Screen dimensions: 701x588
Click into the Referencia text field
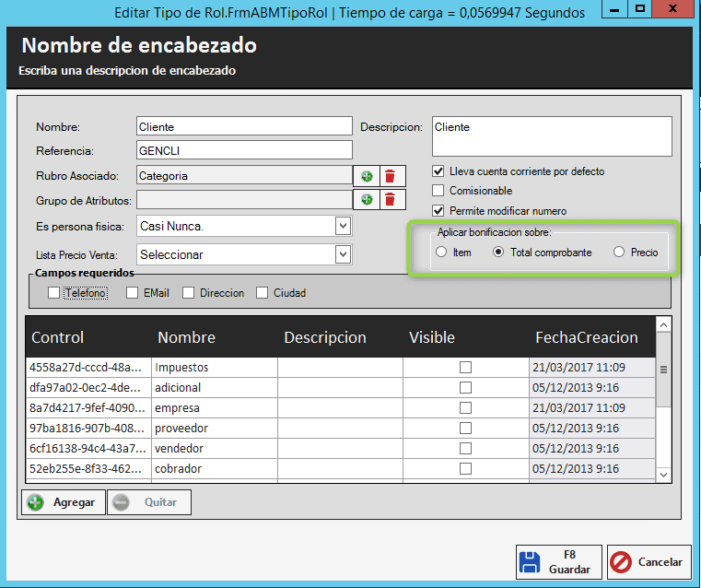pyautogui.click(x=244, y=150)
